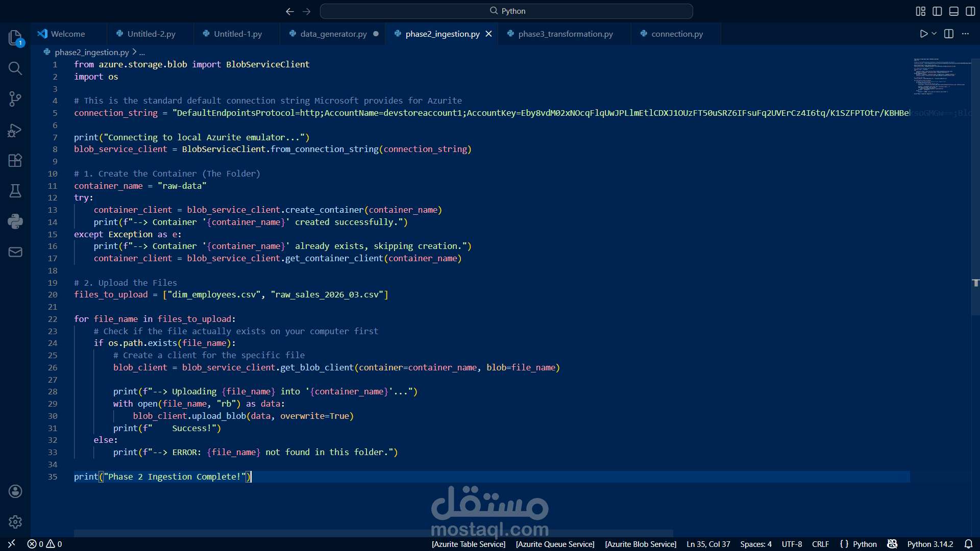Viewport: 980px width, 551px height.
Task: Toggle the bottom panel layout button
Action: tap(953, 11)
